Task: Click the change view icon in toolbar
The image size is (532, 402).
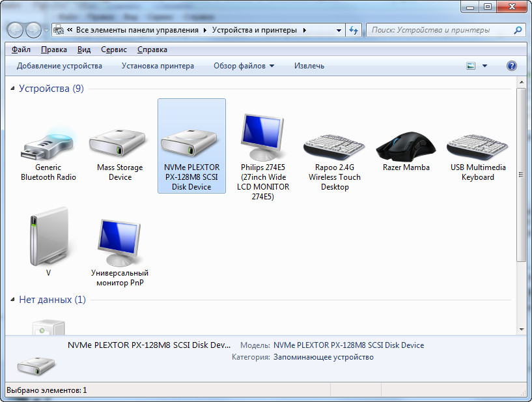Action: point(471,66)
